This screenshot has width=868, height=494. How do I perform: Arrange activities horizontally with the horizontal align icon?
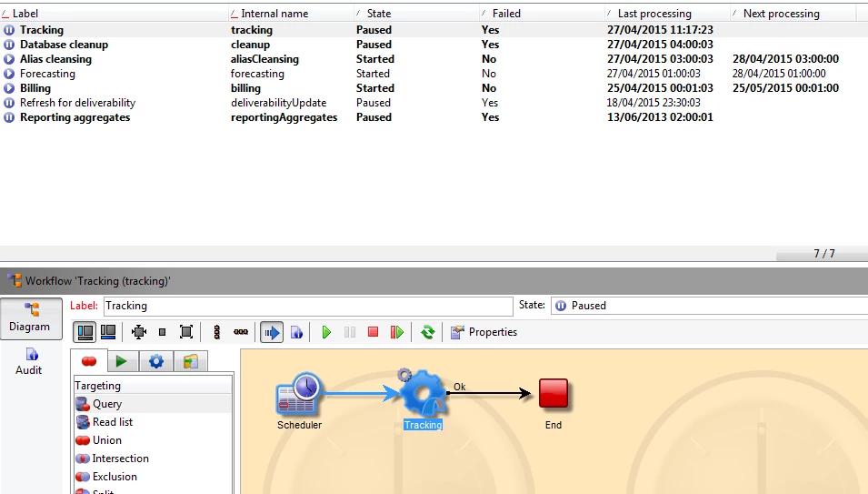click(x=241, y=332)
